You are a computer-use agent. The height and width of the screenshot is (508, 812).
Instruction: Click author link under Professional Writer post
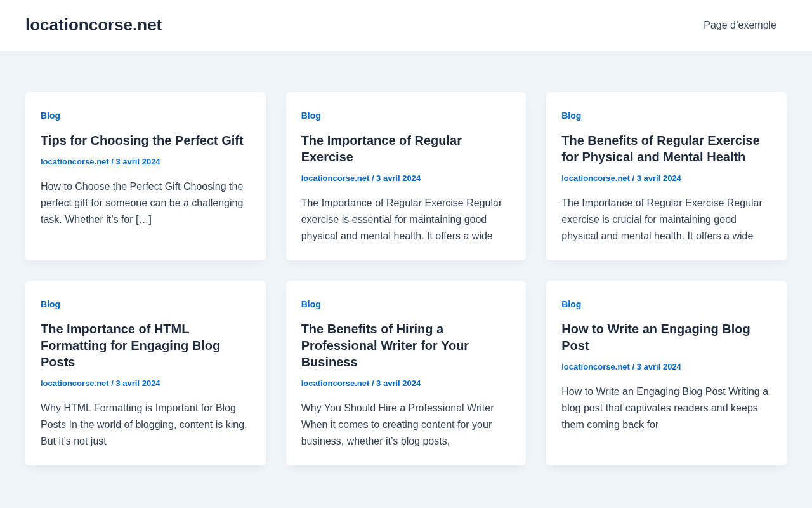335,384
